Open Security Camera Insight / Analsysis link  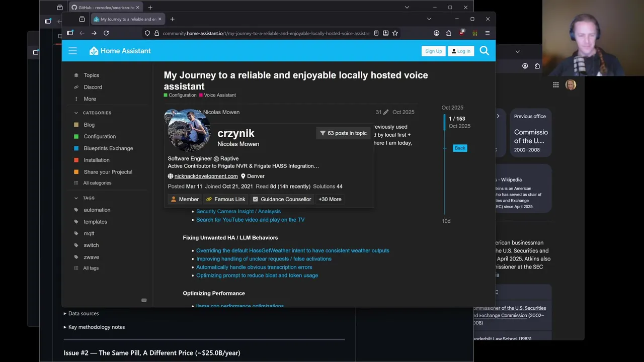pyautogui.click(x=238, y=211)
